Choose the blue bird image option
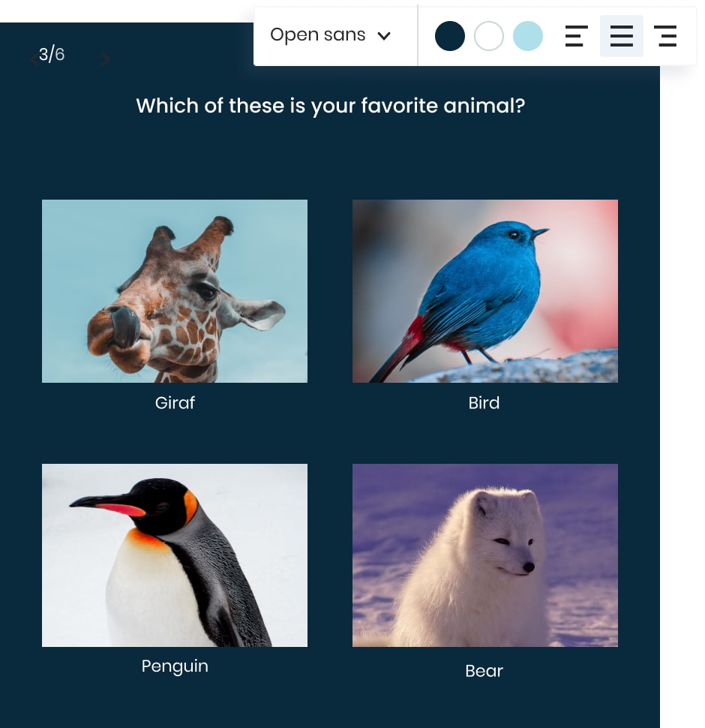 485,291
